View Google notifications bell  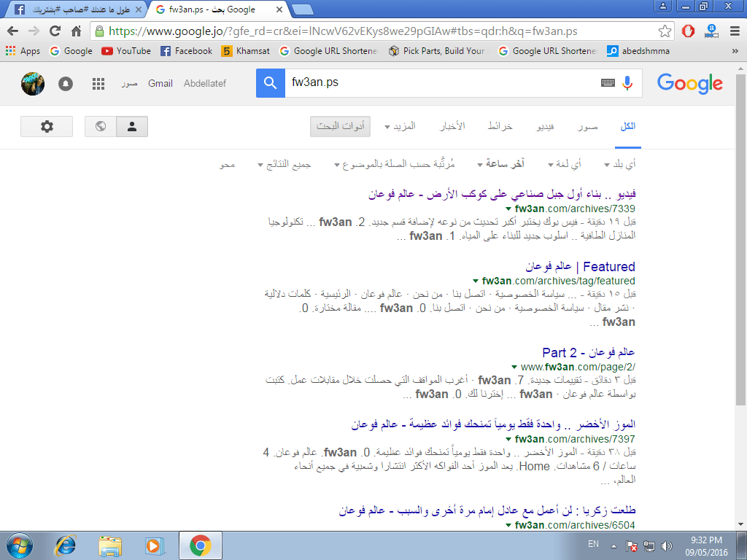tap(66, 83)
